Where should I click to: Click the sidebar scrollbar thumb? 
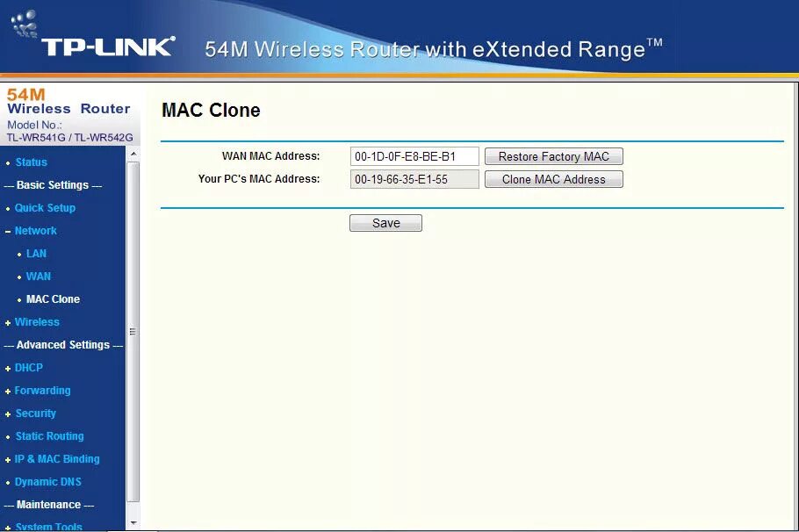133,332
